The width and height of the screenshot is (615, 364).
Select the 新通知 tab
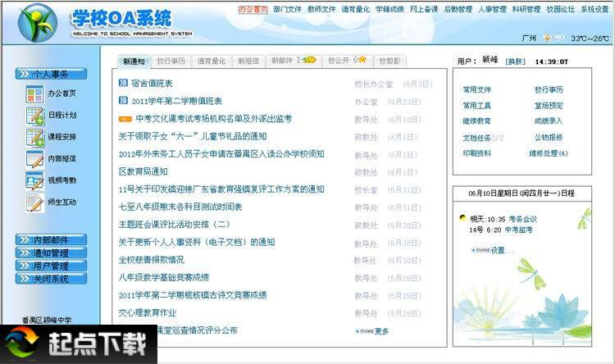pos(134,61)
